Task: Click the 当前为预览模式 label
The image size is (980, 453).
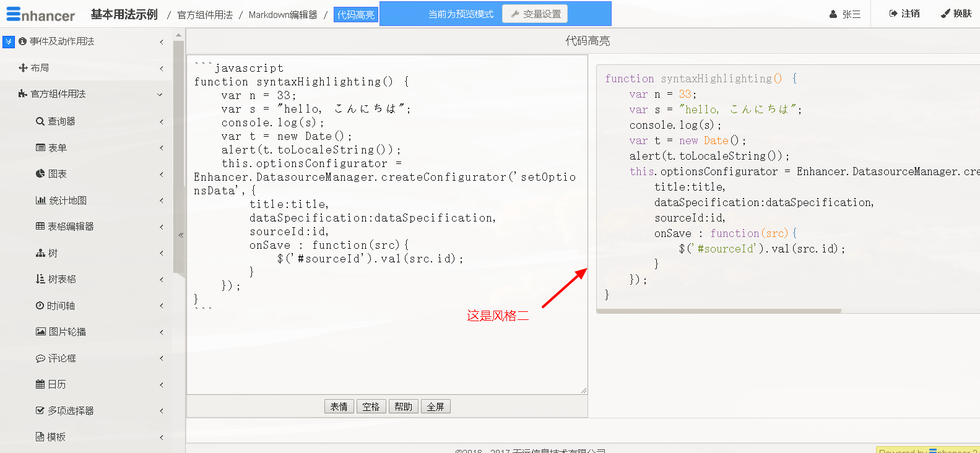Action: (461, 14)
